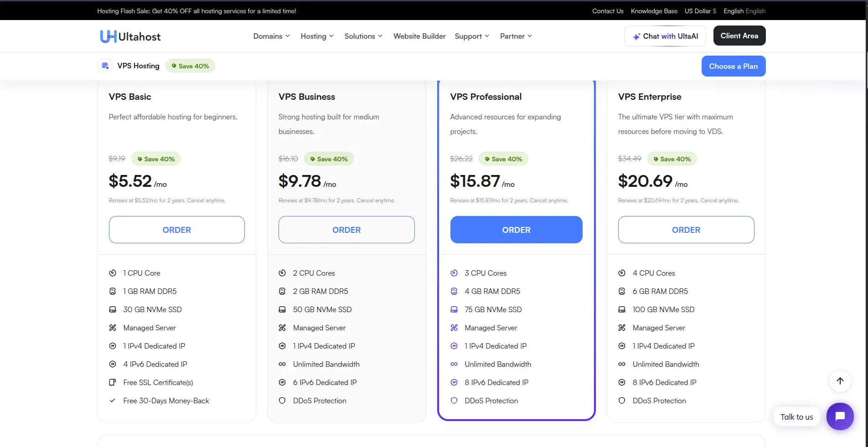Image resolution: width=868 pixels, height=447 pixels.
Task: Click the Choose a Plan button
Action: coord(733,66)
